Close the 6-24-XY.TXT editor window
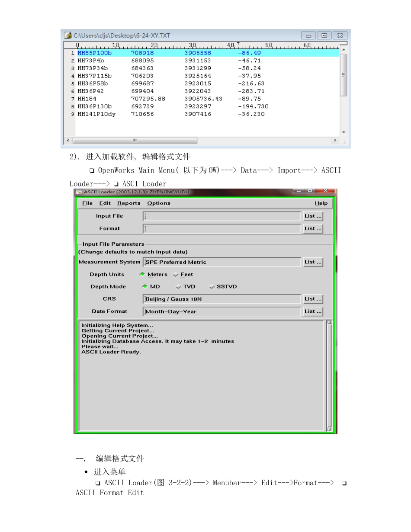Image resolution: width=411 pixels, height=532 pixels. coord(340,35)
